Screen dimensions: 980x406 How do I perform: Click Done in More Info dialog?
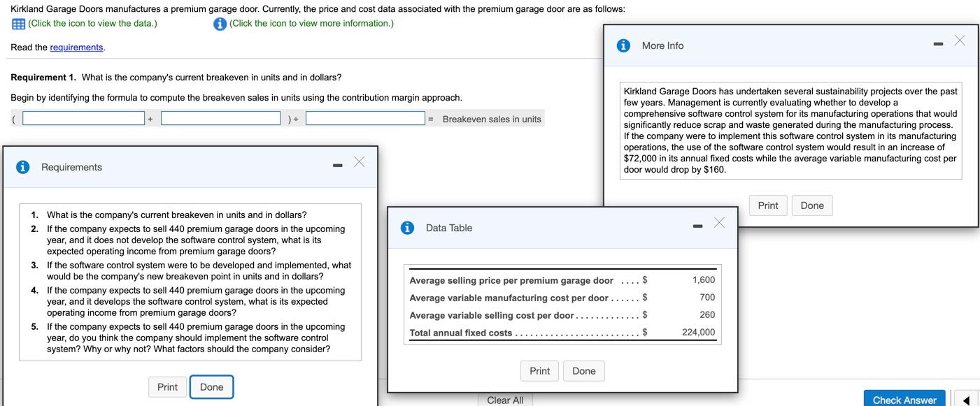(812, 205)
